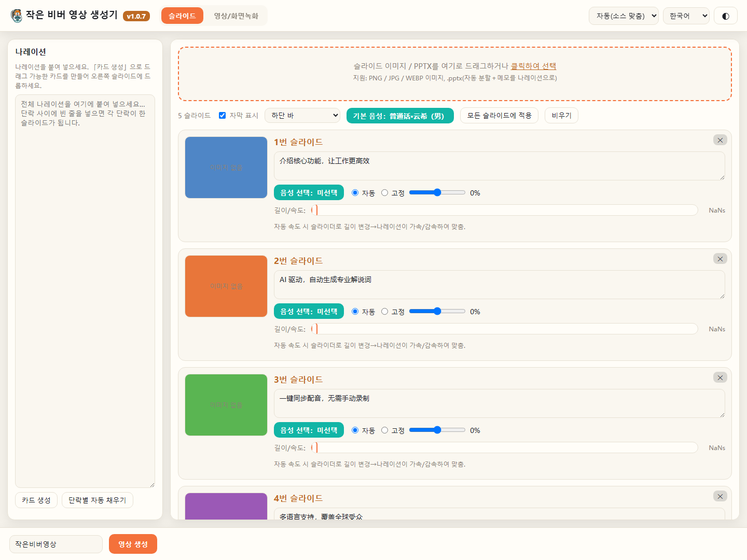Focus the 작은비버영상 output name field

point(56,544)
